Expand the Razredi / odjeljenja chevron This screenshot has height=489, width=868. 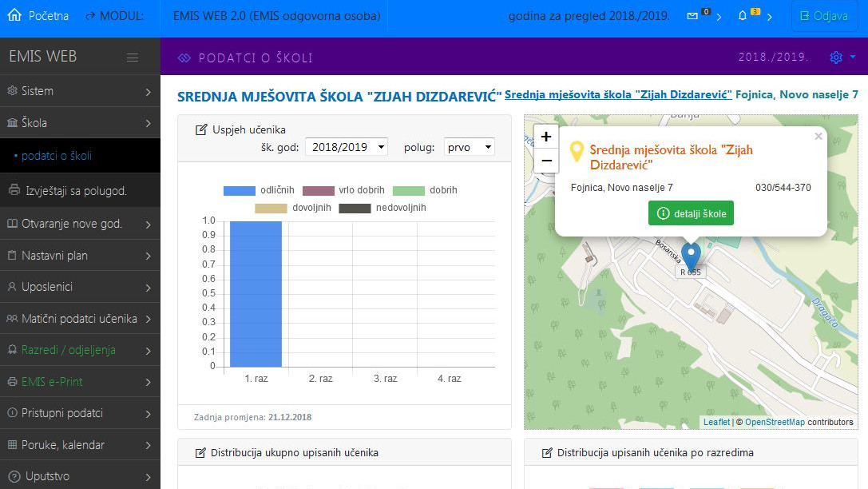coord(148,351)
